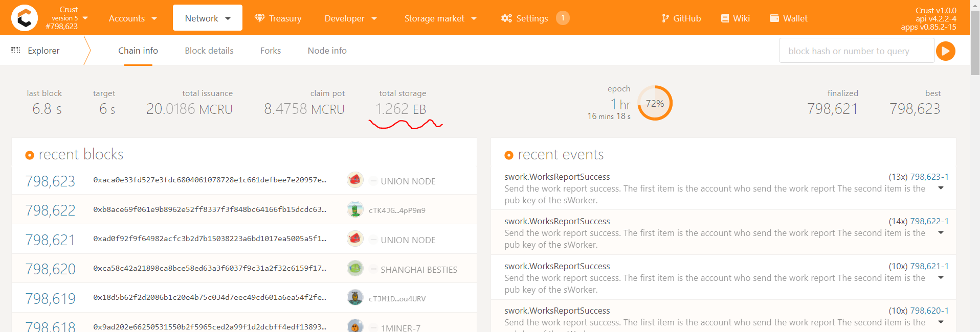Click block hash starting 0xb8ace69f
980x332 pixels.
210,209
